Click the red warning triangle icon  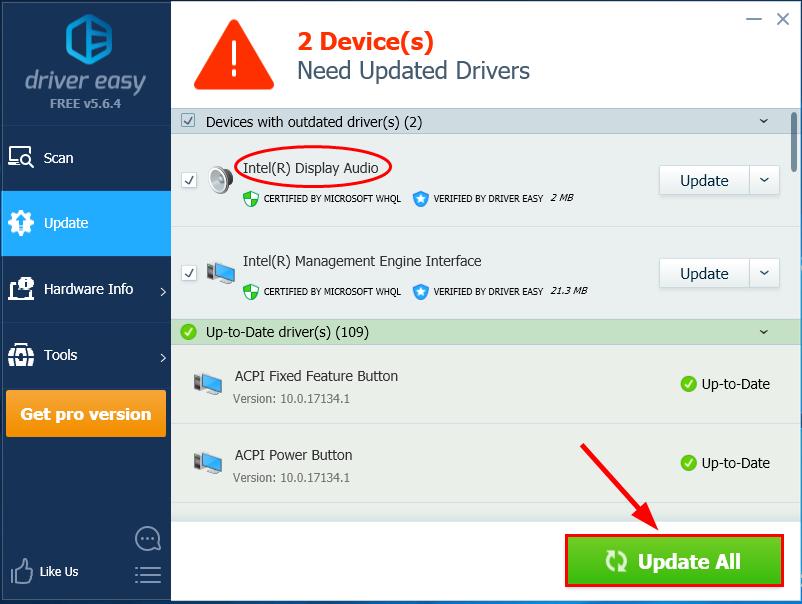[234, 55]
